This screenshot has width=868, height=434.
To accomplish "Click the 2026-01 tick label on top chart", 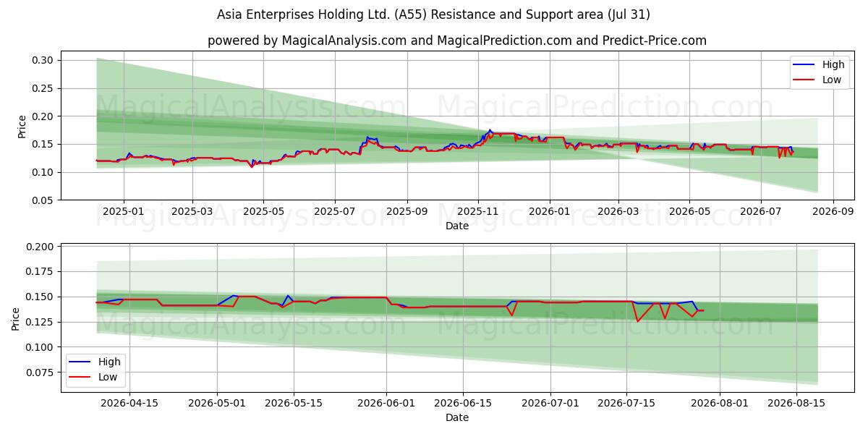I will point(549,212).
